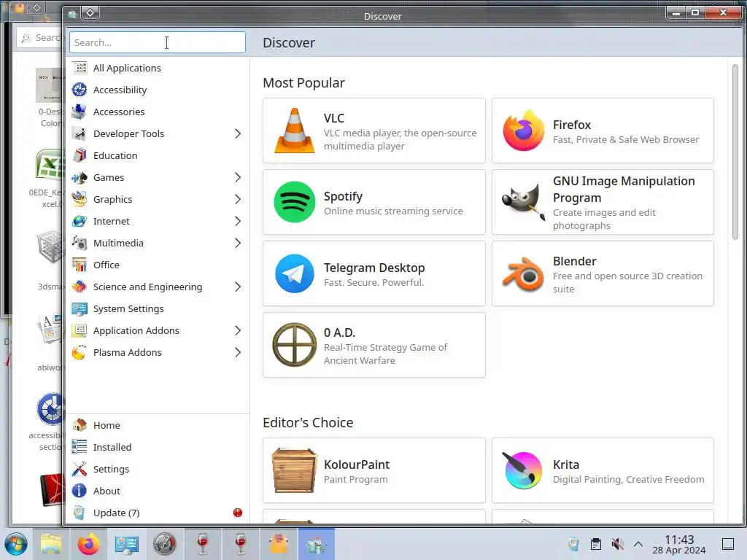The width and height of the screenshot is (747, 560).
Task: Select the Games label
Action: [109, 178]
